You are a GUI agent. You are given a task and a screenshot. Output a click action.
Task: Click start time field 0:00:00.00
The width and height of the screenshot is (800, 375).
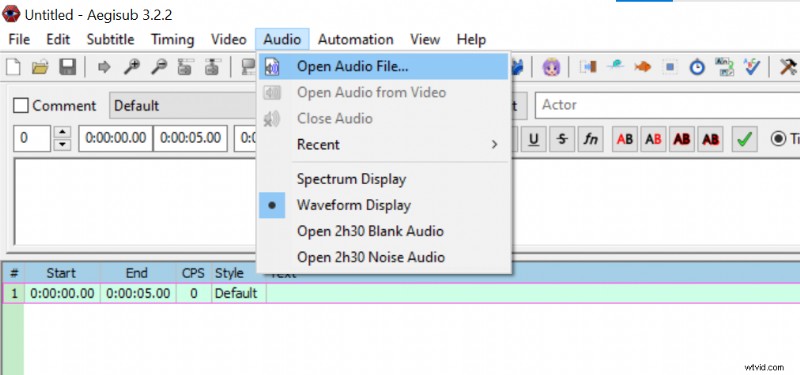116,139
